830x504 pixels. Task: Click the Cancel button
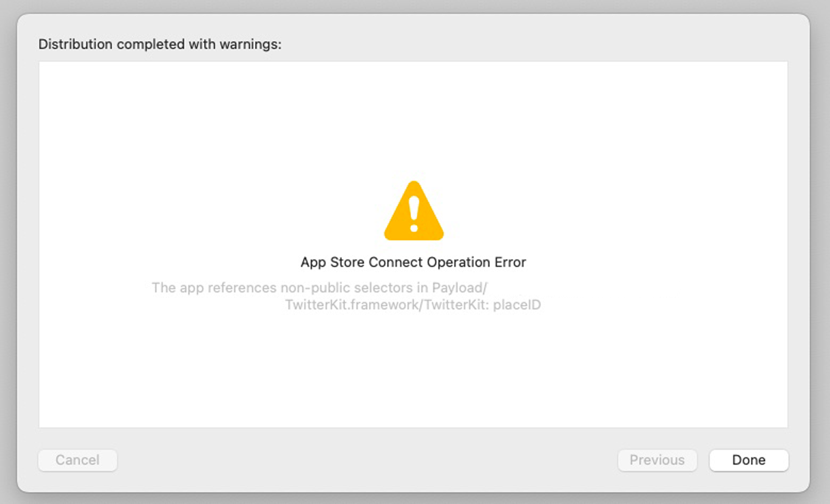(x=78, y=460)
